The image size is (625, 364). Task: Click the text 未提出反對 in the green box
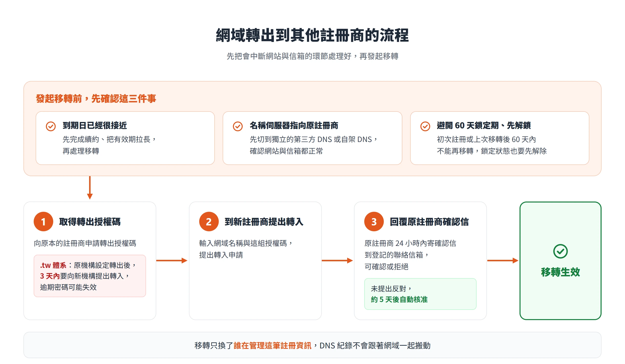click(x=388, y=289)
